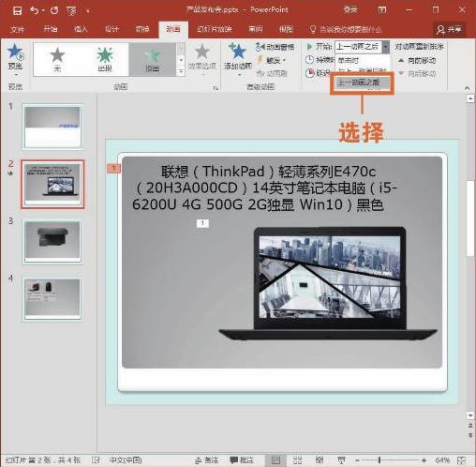Start Slide Show from status bar icon
476x467 pixels.
tap(341, 460)
